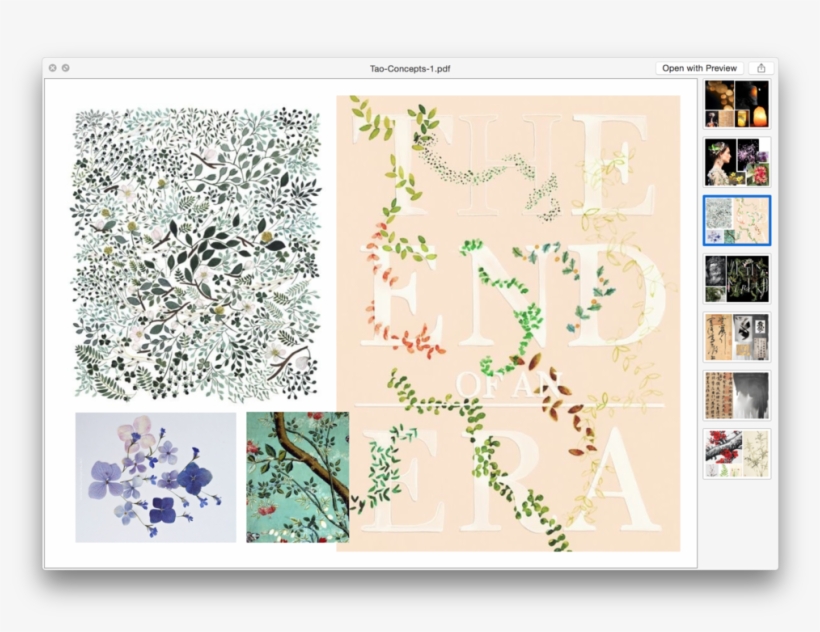Select the last thumbnail with red blossoms
The image size is (820, 632).
(x=736, y=453)
